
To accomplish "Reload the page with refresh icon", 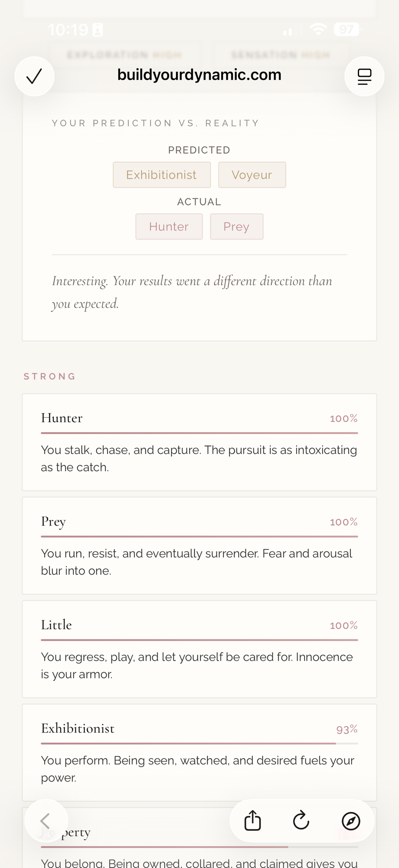I will point(301,821).
